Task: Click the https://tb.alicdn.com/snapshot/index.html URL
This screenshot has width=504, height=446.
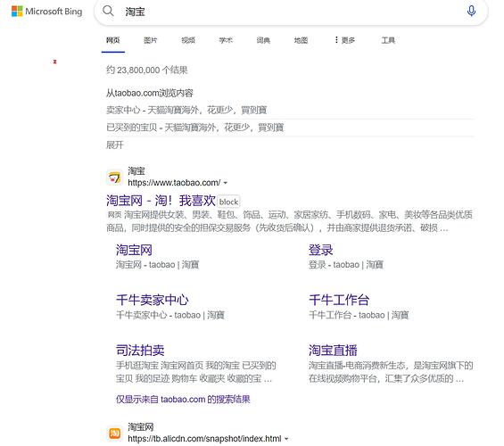Action: (x=204, y=439)
